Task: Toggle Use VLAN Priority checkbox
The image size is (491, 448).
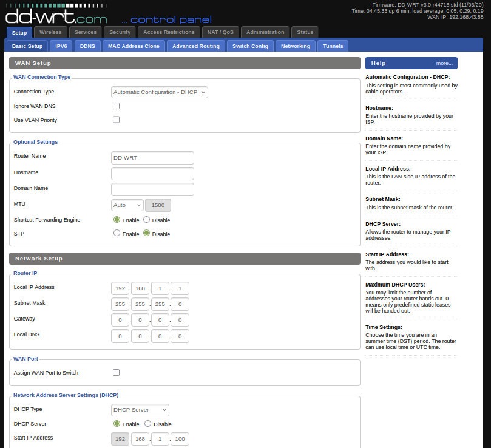Action: (x=116, y=120)
